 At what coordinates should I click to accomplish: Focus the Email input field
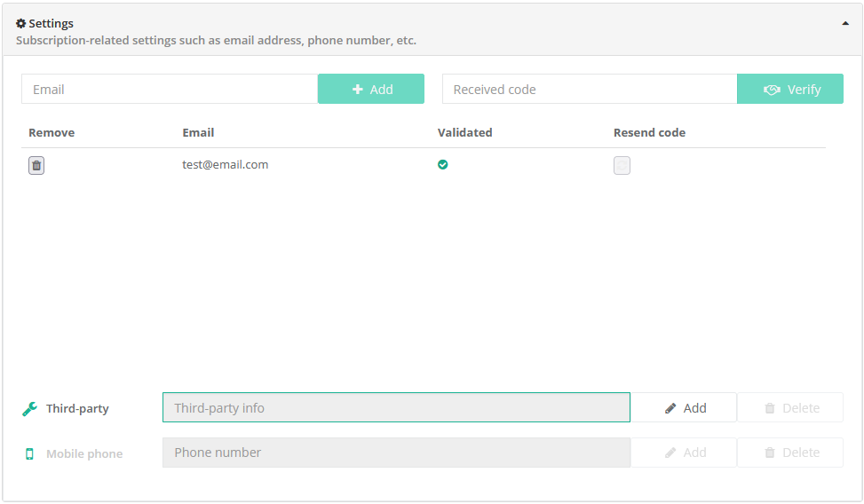coord(170,89)
